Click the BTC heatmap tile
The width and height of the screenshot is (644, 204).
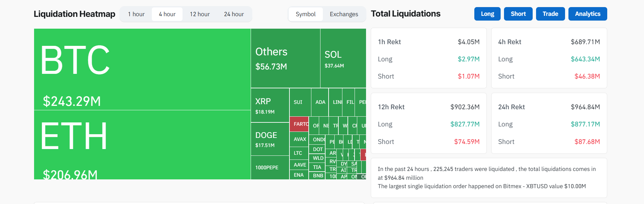(x=142, y=69)
